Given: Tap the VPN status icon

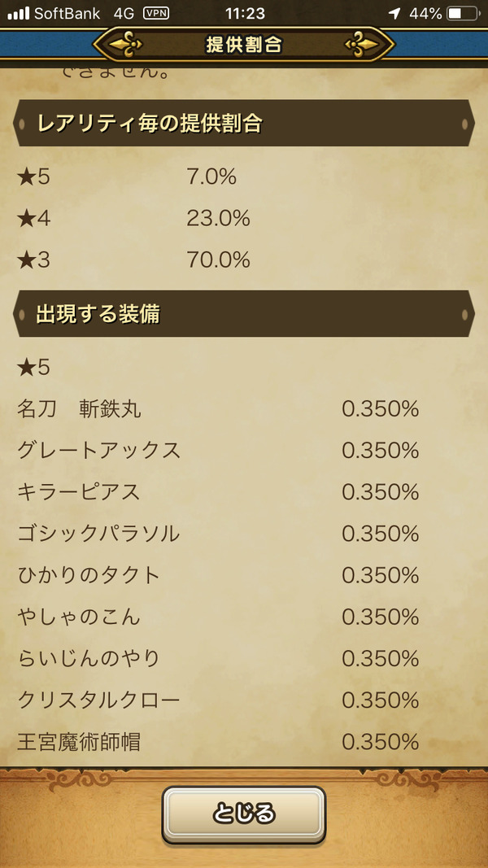Looking at the screenshot, I should pyautogui.click(x=156, y=13).
